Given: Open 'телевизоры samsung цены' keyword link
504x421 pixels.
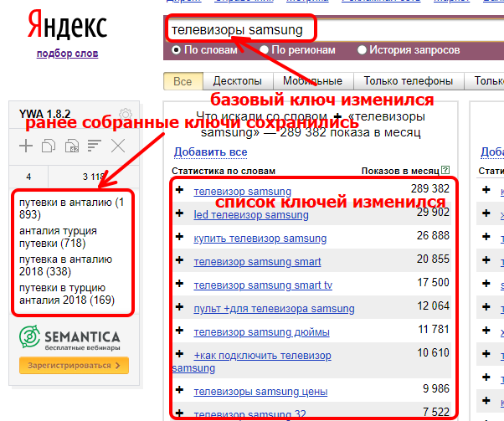Looking at the screenshot, I should coord(260,391).
